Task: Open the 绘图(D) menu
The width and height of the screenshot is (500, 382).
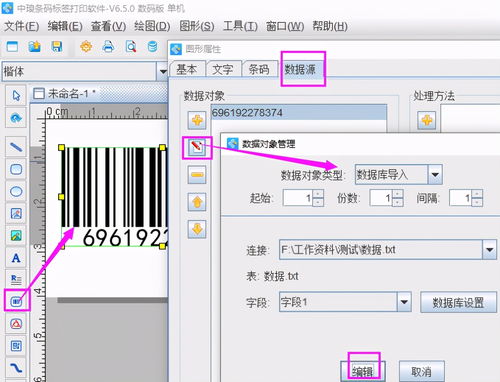Action: point(152,26)
